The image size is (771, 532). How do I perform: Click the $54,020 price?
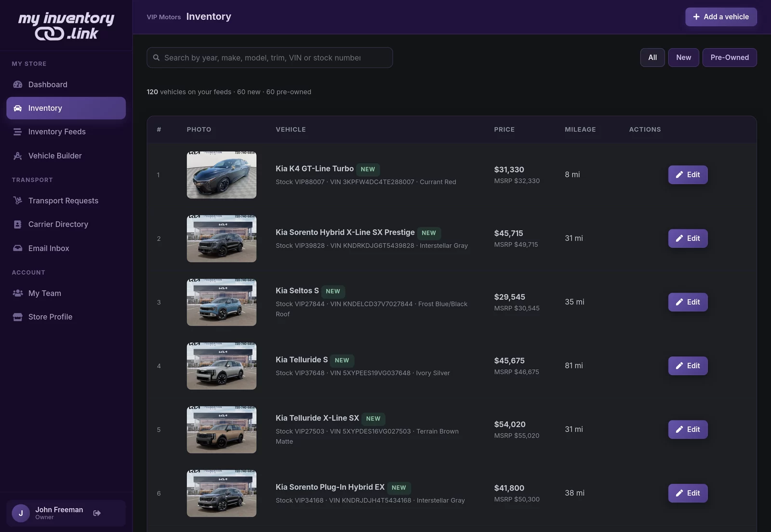point(510,425)
